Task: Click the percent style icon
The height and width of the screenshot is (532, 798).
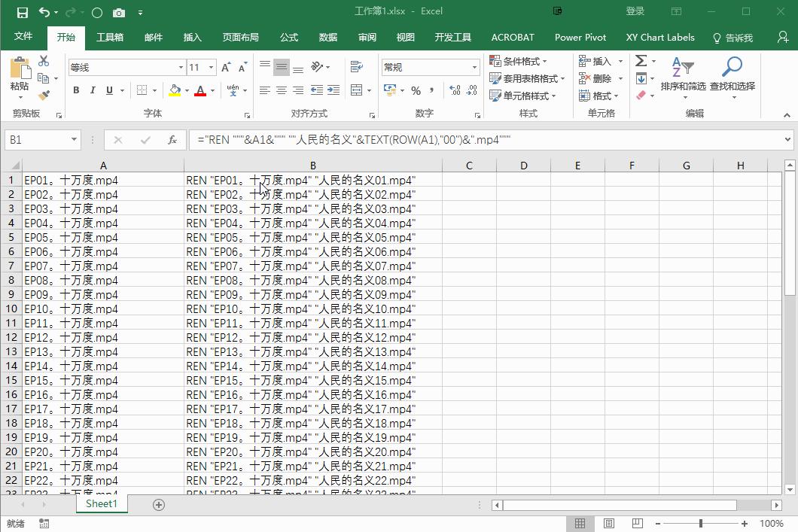Action: click(416, 90)
